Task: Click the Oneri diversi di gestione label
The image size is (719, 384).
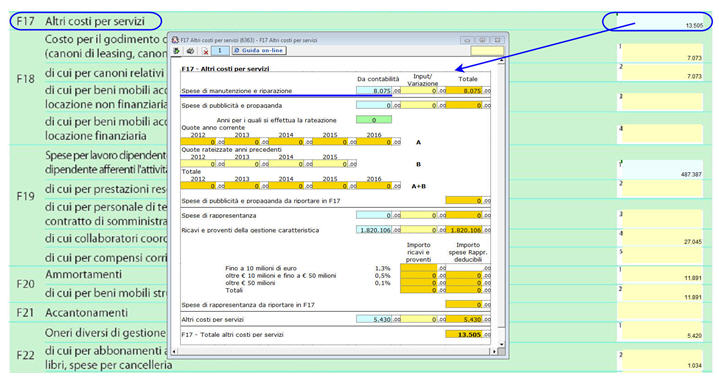Action: click(105, 333)
